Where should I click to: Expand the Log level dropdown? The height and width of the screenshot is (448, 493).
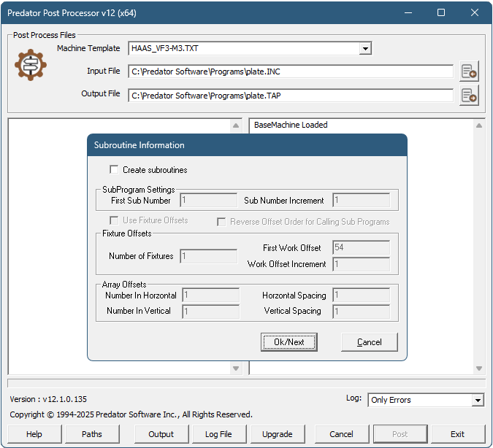click(478, 400)
